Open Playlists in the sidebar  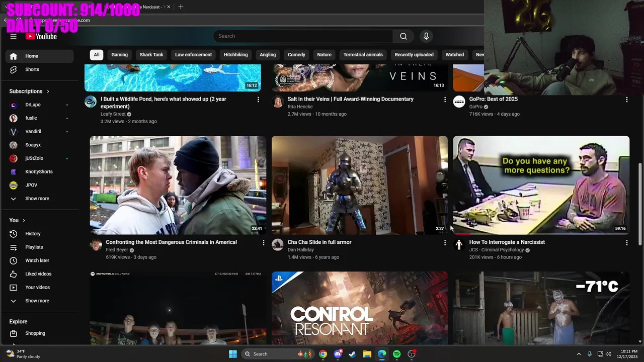click(x=39, y=247)
